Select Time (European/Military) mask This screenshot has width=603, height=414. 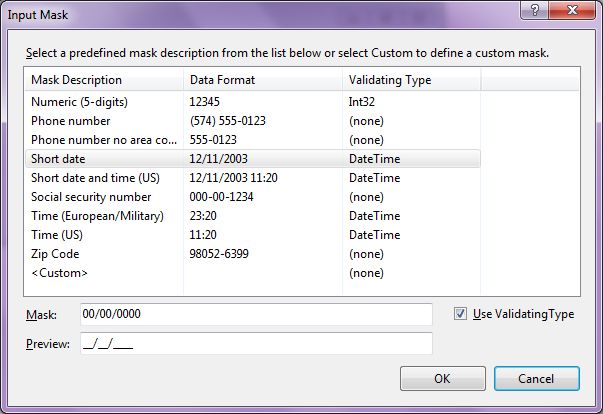[253, 216]
